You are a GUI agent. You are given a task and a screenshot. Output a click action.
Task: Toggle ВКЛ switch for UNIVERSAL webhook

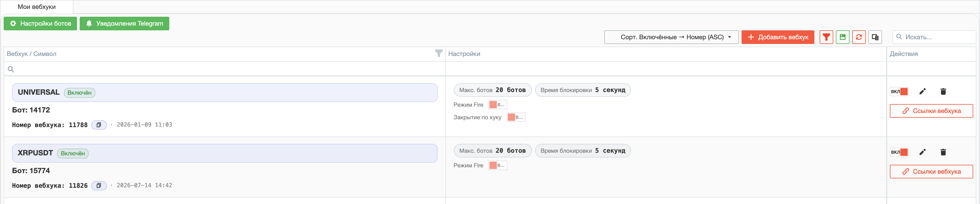pos(899,92)
